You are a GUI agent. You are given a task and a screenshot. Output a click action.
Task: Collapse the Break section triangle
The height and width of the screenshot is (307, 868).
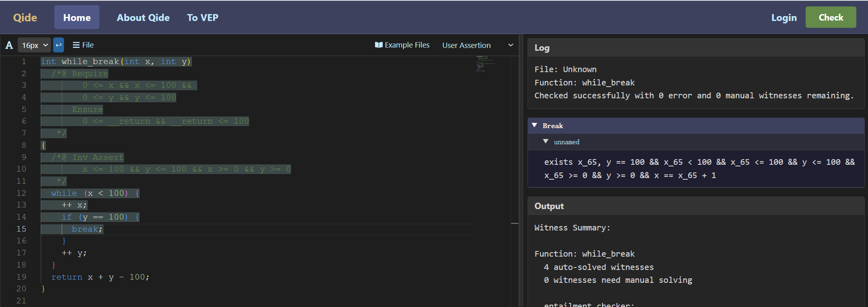click(x=534, y=125)
